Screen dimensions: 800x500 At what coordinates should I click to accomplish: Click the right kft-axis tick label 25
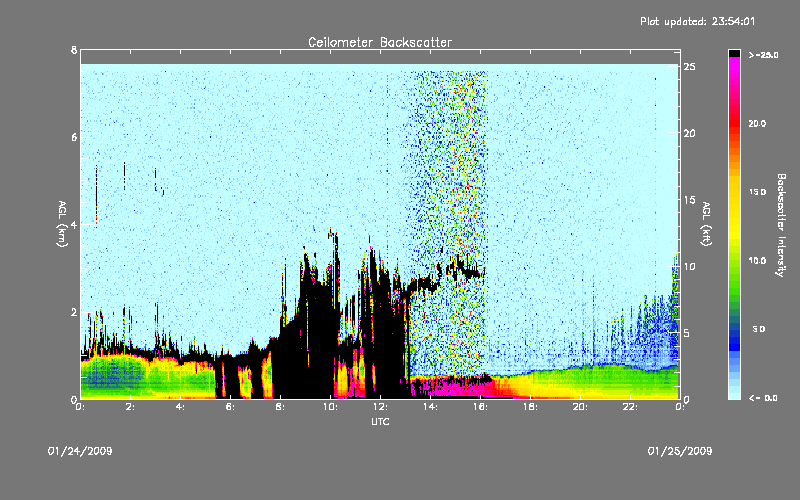(689, 67)
